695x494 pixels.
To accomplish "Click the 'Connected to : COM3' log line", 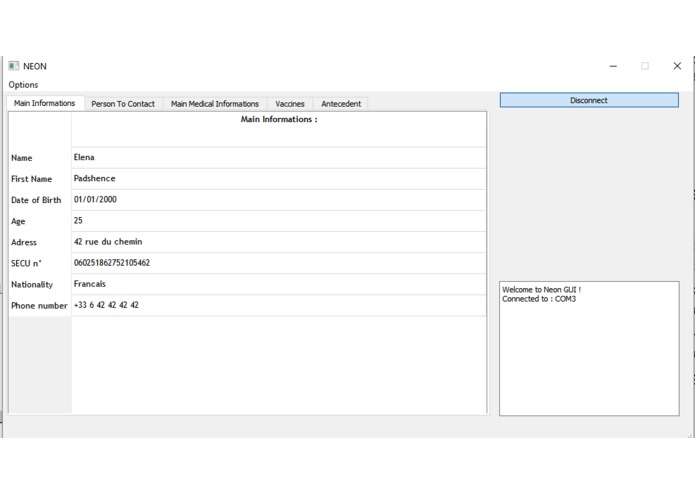I will click(539, 299).
